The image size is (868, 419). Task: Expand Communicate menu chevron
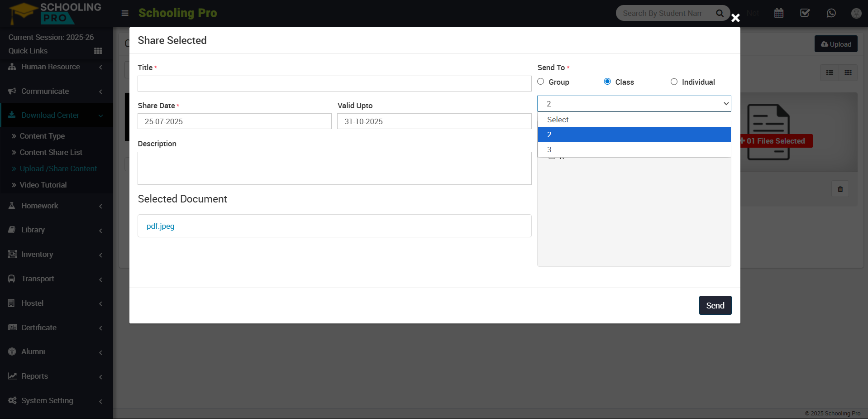click(x=100, y=92)
